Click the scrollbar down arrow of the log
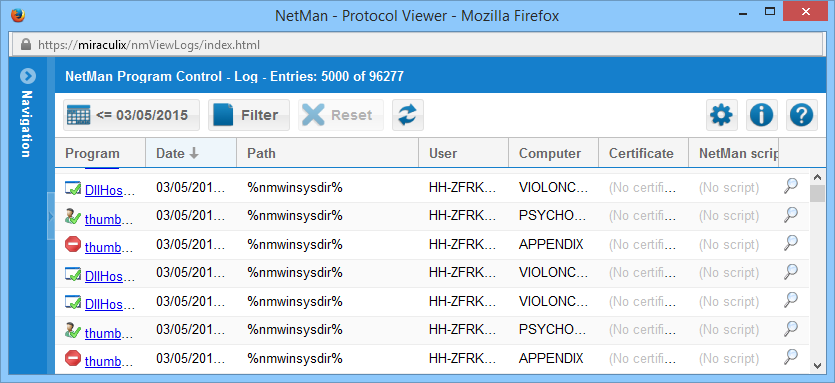 817,365
